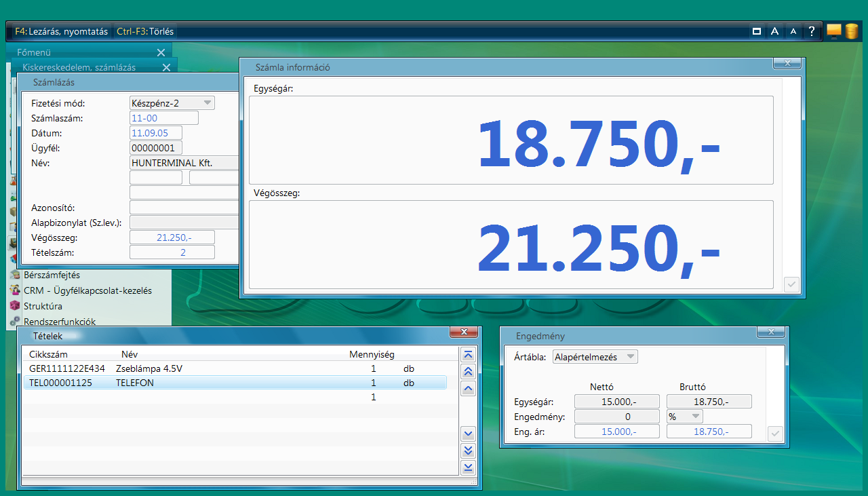Page up in Tételek with double-chevron button
The height and width of the screenshot is (496, 868).
coord(468,371)
